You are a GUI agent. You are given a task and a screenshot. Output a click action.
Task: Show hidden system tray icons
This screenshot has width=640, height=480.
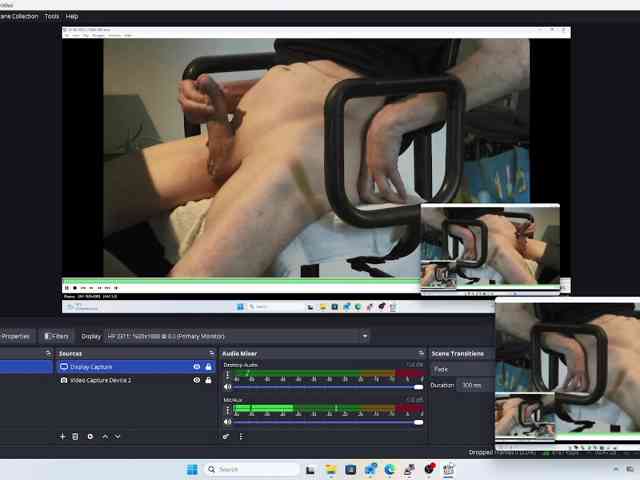tap(616, 469)
